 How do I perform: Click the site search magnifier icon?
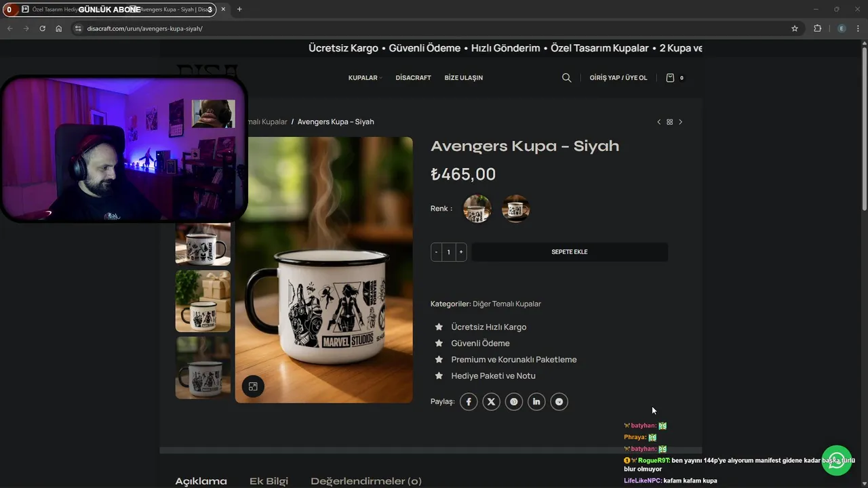(567, 78)
